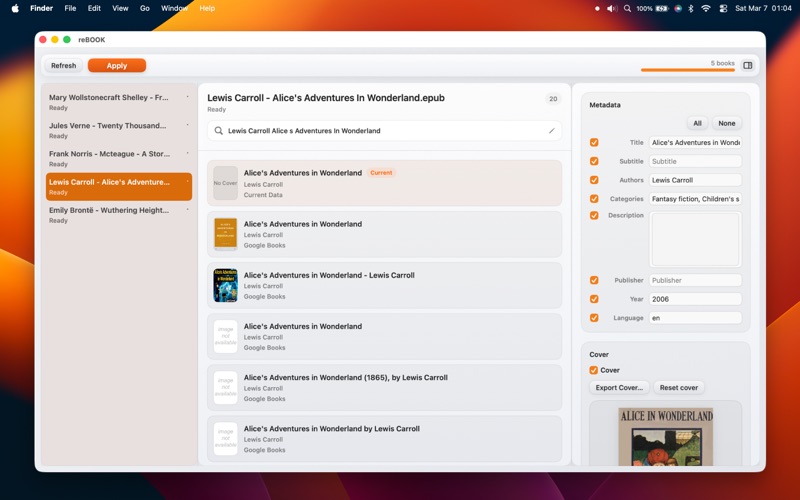Click the No Cover thumbnail of current result
800x500 pixels.
pos(226,183)
